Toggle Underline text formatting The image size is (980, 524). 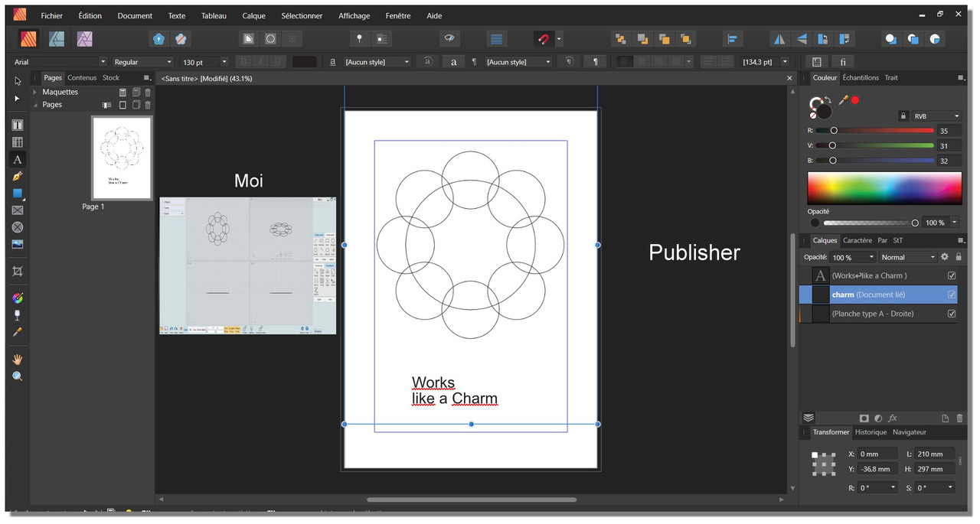277,61
